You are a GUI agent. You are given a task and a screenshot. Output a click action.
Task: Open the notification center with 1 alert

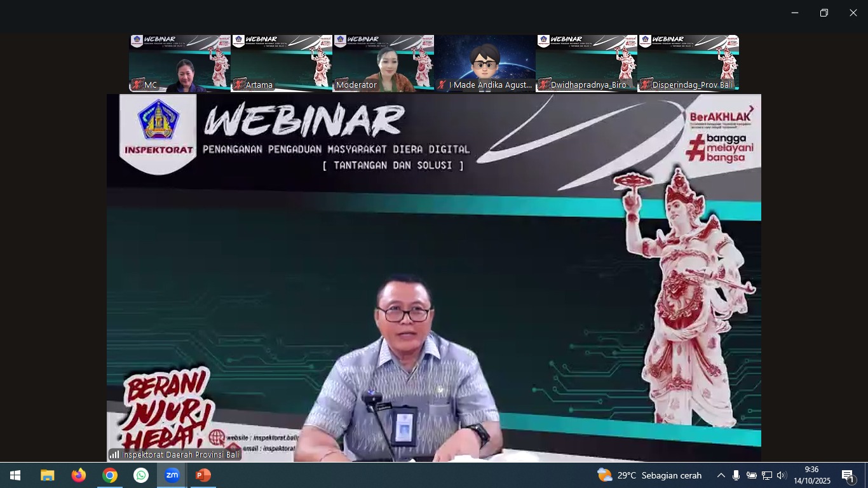(848, 475)
